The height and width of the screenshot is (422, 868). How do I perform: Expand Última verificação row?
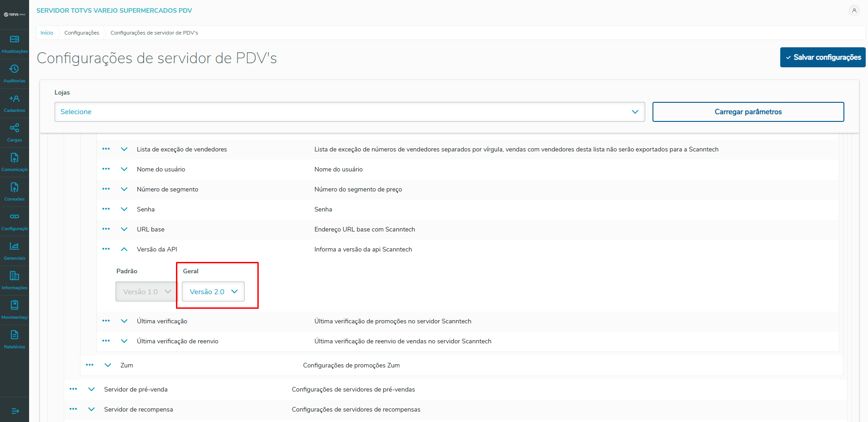(x=124, y=321)
